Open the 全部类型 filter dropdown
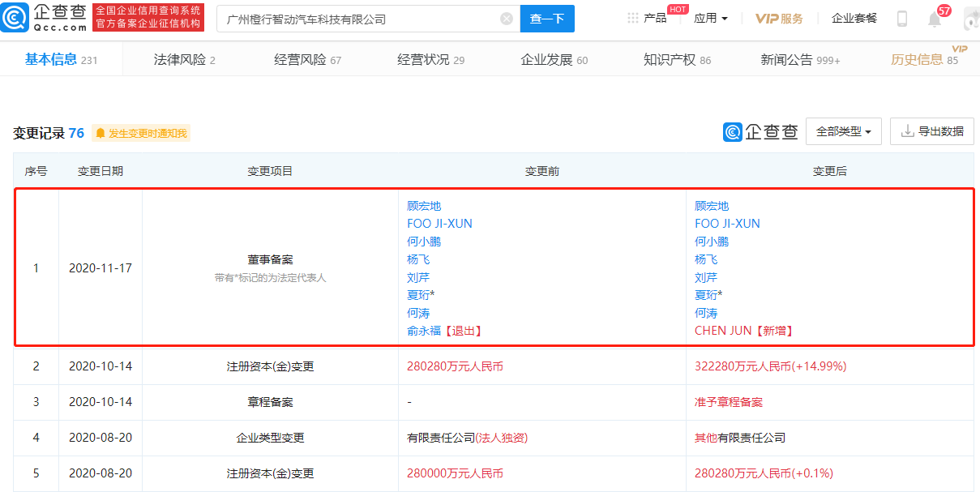Viewport: 980px width, 492px height. coord(843,131)
